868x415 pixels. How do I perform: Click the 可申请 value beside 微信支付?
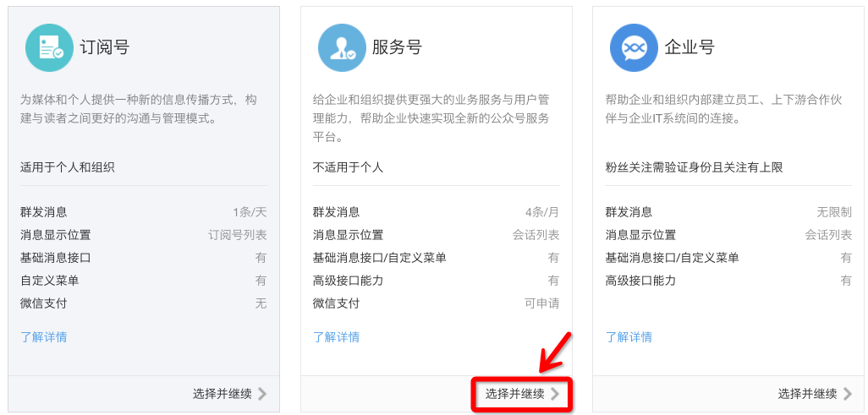(x=541, y=303)
